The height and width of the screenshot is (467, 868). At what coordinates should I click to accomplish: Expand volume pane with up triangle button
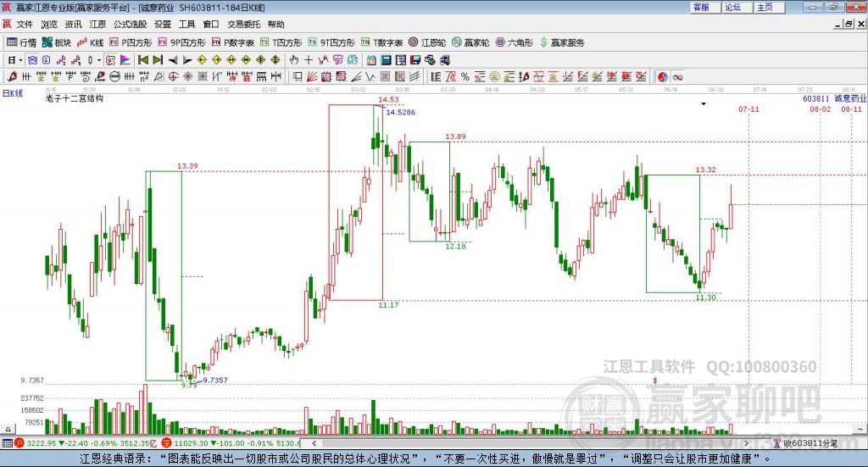click(8, 429)
